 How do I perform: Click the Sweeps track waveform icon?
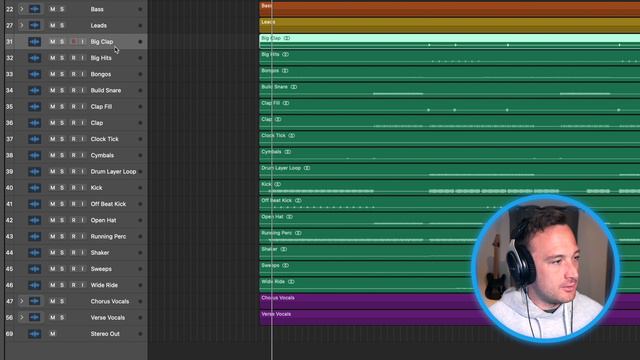tap(35, 269)
